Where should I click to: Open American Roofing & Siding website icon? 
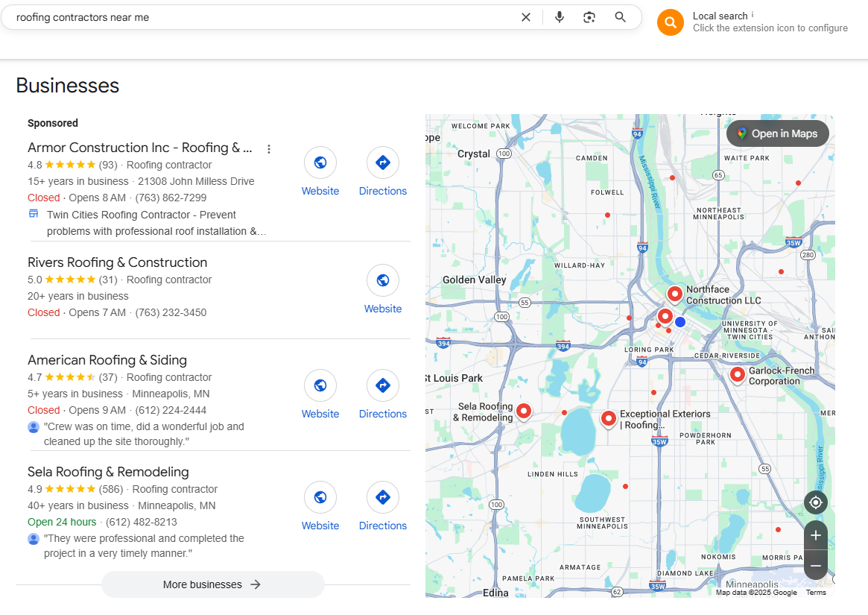[320, 385]
